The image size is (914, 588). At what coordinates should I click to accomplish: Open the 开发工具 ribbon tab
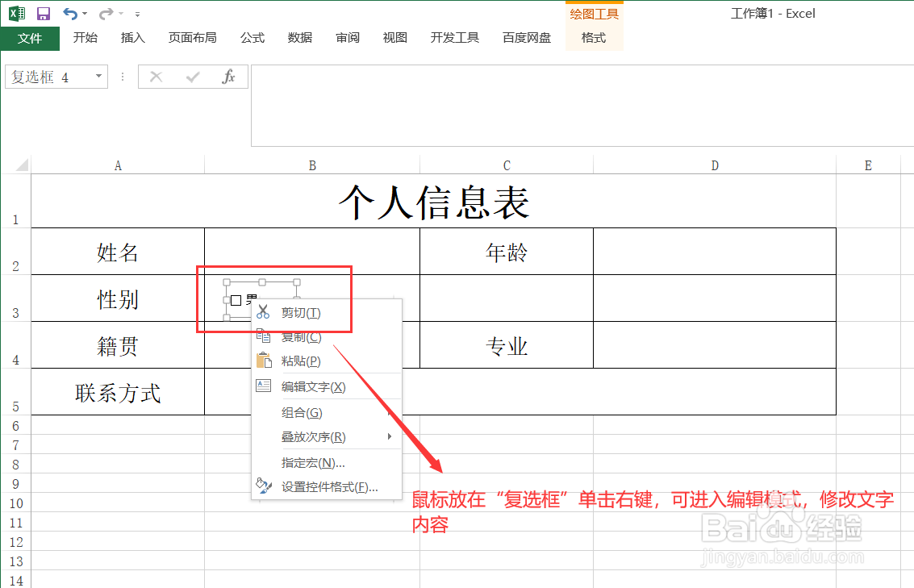(x=455, y=38)
